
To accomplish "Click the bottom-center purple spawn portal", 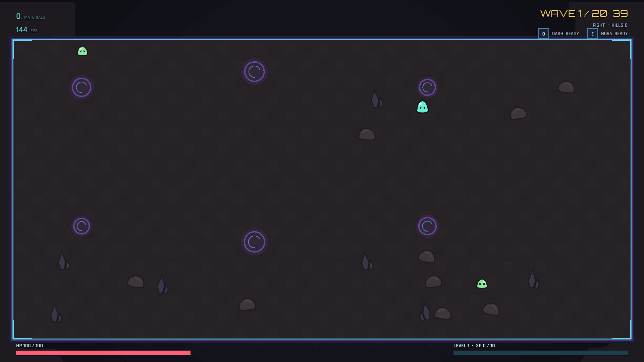I will [x=254, y=242].
